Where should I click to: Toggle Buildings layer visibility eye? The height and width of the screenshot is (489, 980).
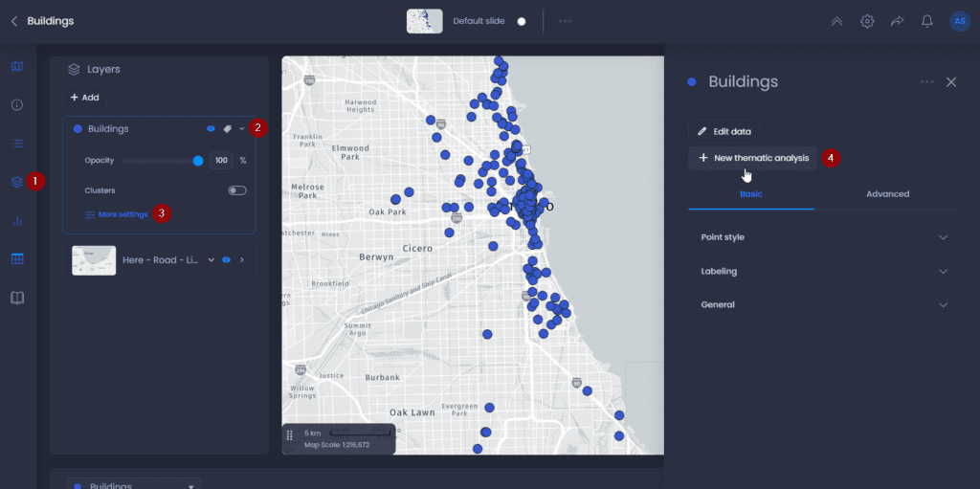point(211,129)
